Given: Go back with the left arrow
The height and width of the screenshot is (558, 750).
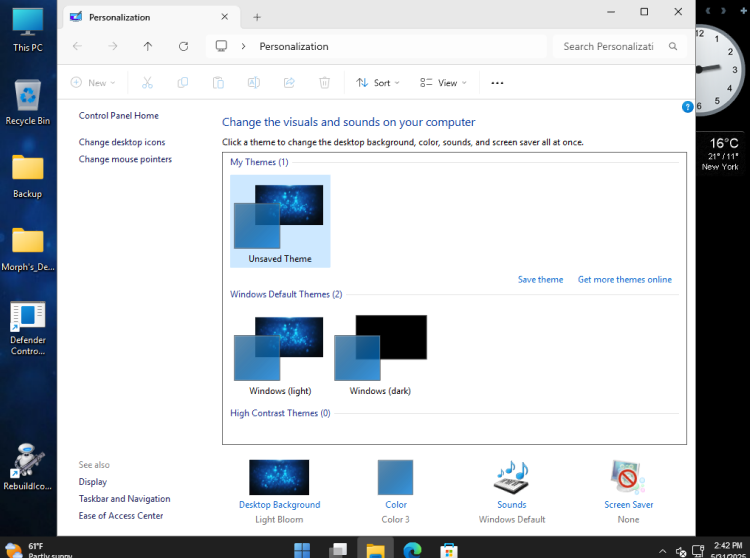Looking at the screenshot, I should point(77,46).
